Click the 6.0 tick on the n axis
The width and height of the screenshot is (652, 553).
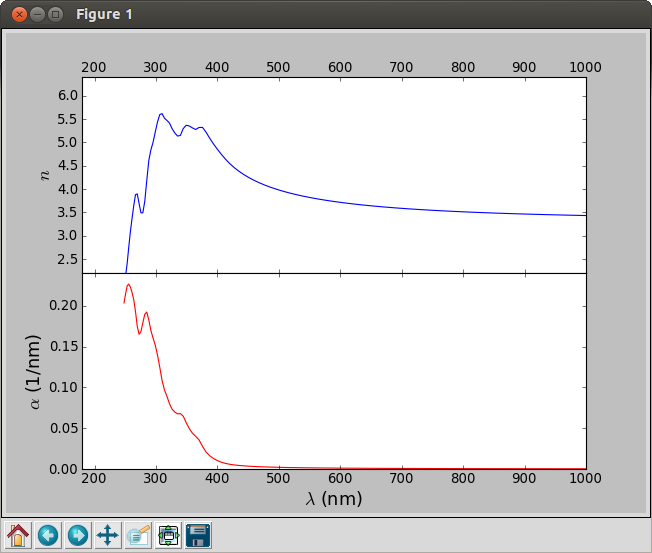(x=68, y=96)
